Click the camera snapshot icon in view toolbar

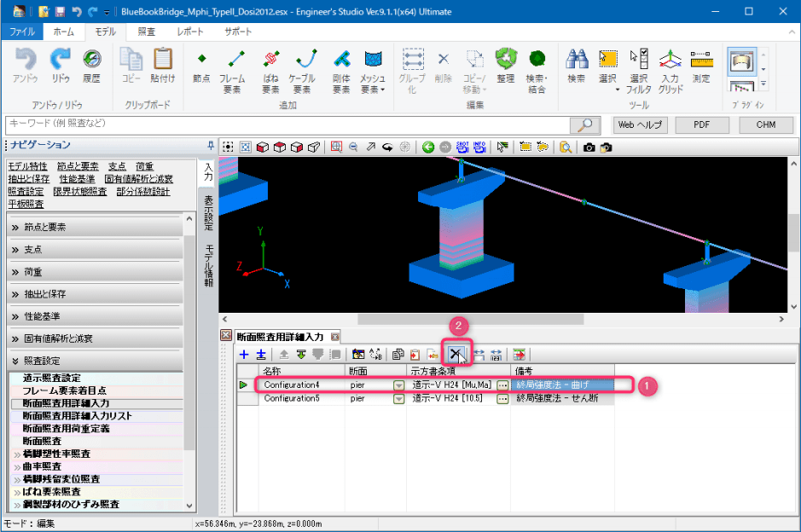tap(589, 147)
